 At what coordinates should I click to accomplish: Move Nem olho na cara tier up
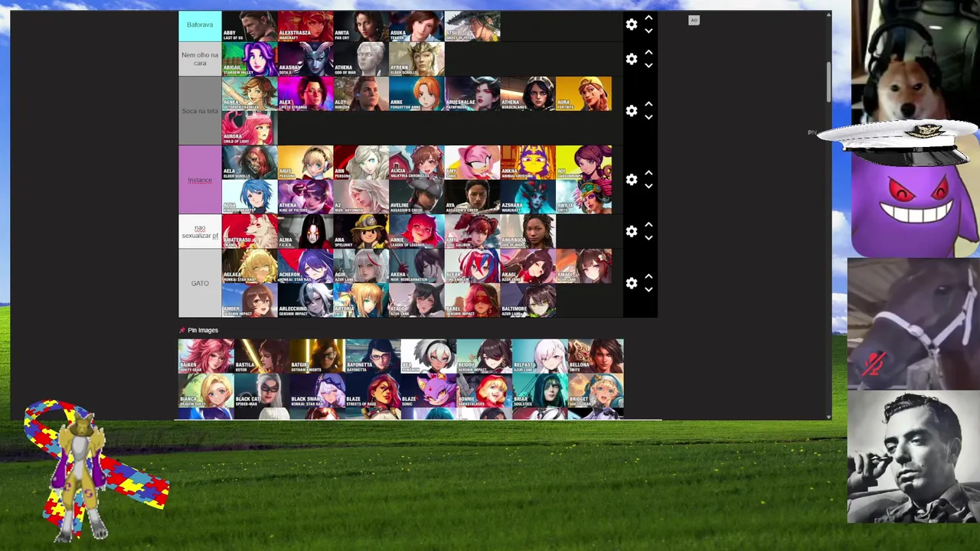(x=648, y=52)
